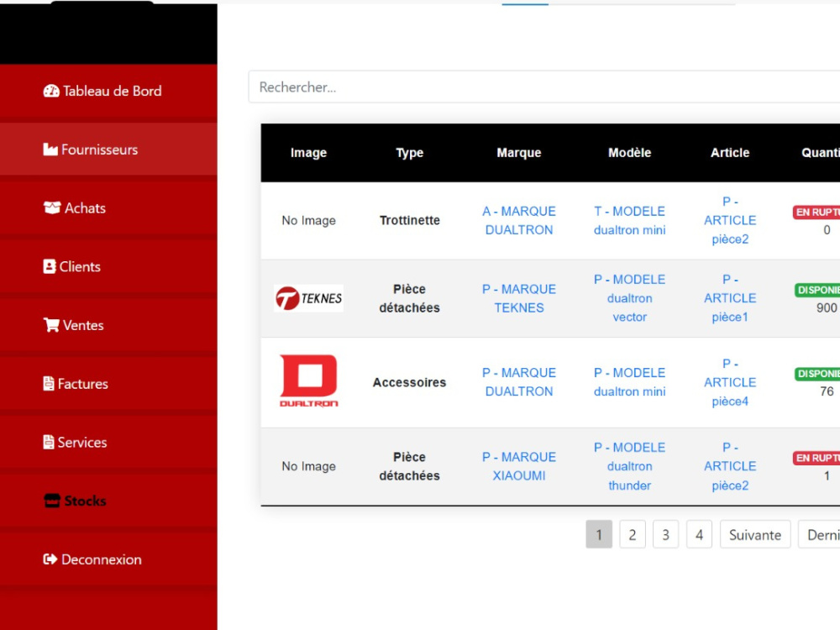Go to pagination page 1
The width and height of the screenshot is (840, 630).
click(x=599, y=534)
